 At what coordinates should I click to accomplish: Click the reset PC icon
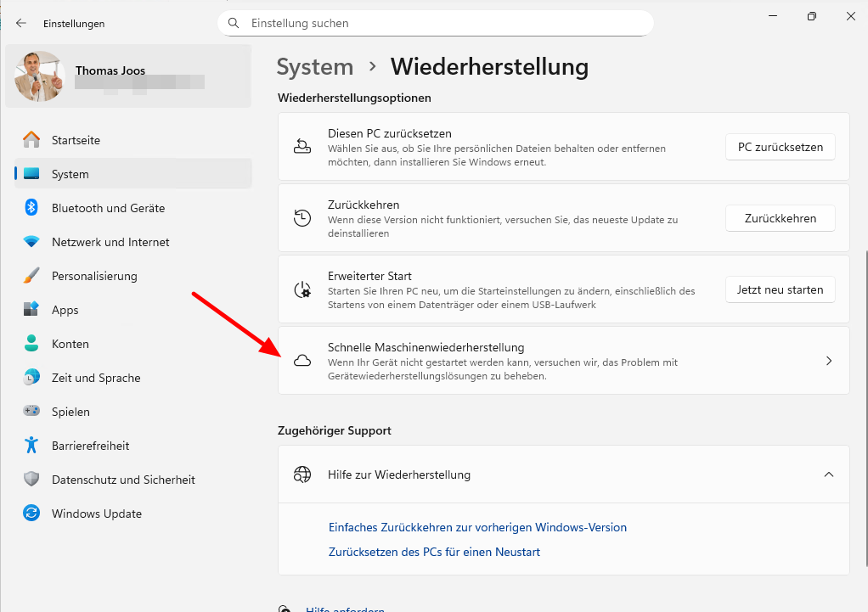302,147
